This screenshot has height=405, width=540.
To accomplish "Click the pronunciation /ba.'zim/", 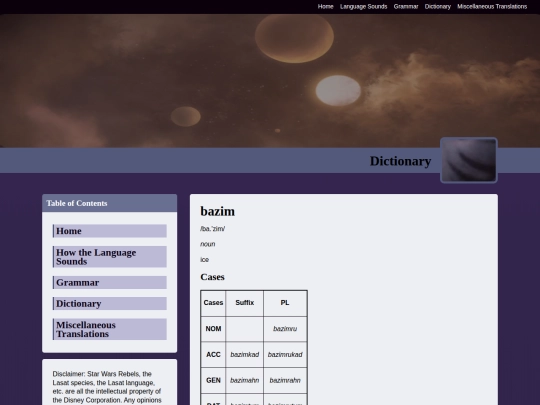I will (212, 229).
